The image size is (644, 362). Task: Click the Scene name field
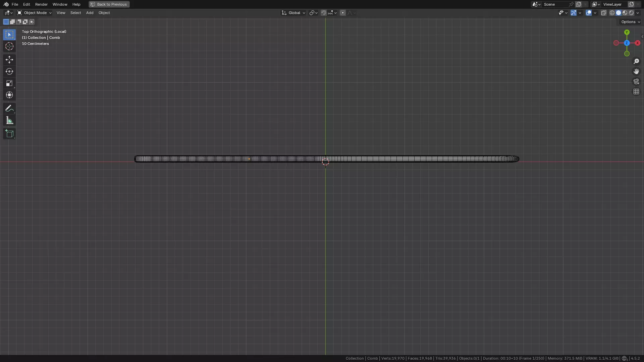(x=555, y=4)
